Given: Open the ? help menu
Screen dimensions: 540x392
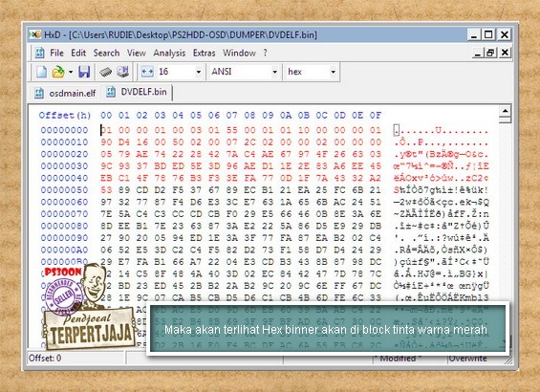Looking at the screenshot, I should (x=265, y=53).
